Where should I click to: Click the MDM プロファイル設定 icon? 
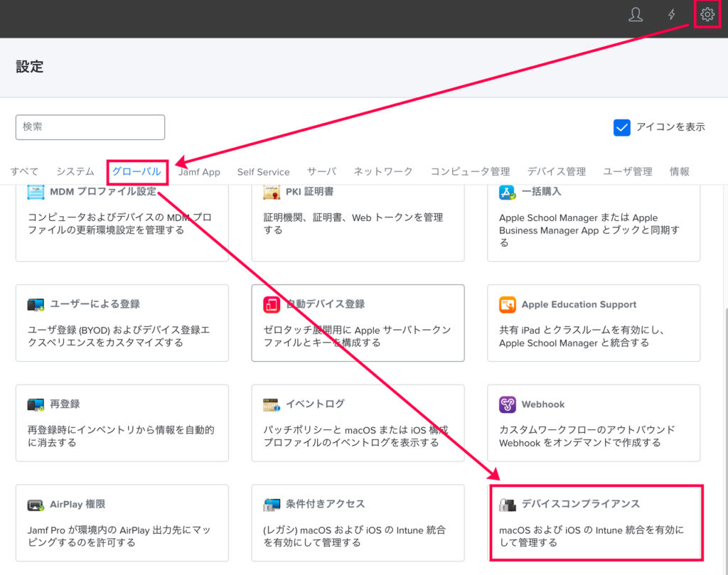pos(36,192)
